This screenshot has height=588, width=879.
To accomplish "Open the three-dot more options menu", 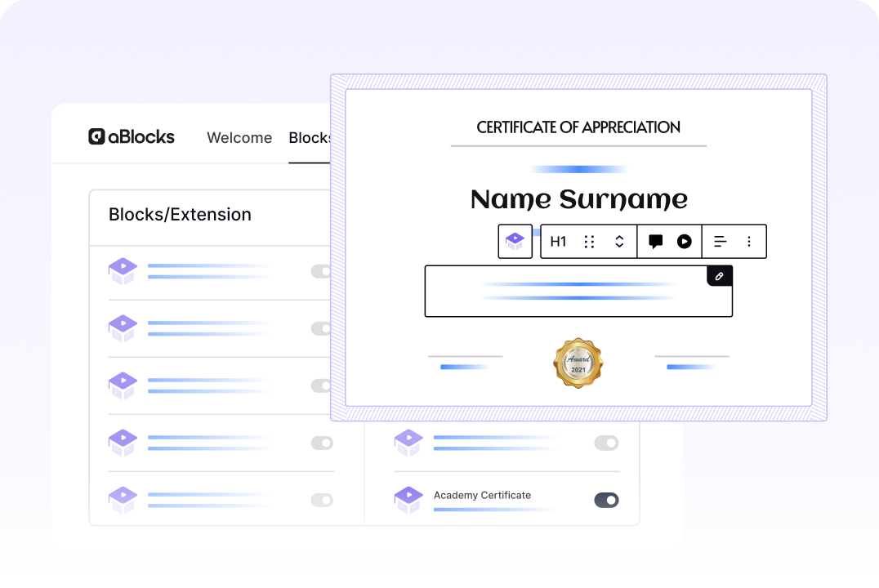I will point(749,242).
